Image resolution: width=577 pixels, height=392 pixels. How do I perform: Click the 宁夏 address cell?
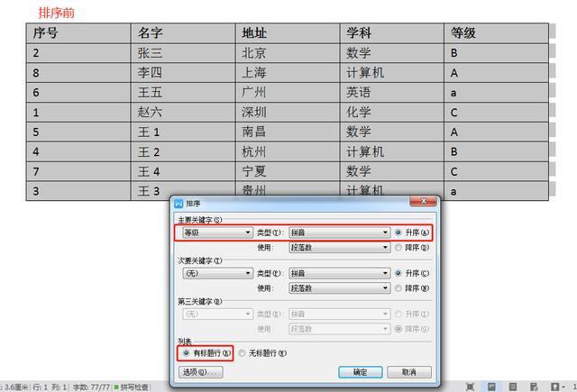[x=288, y=171]
